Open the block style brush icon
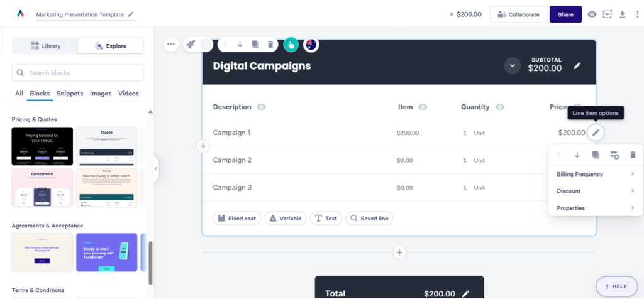Image resolution: width=644 pixels, height=299 pixels. pyautogui.click(x=191, y=45)
